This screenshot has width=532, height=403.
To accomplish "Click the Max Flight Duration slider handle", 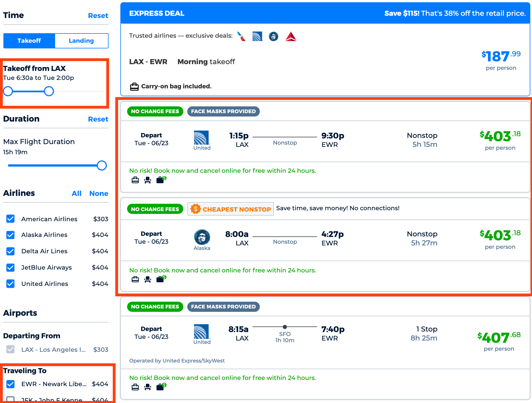I will click(102, 165).
